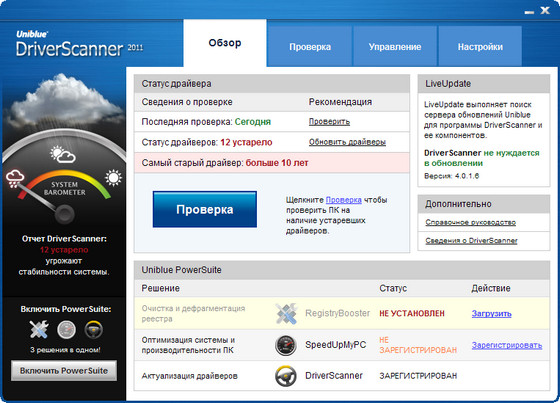Select the gauge icon in left sidebar
The width and height of the screenshot is (560, 403).
(x=66, y=329)
